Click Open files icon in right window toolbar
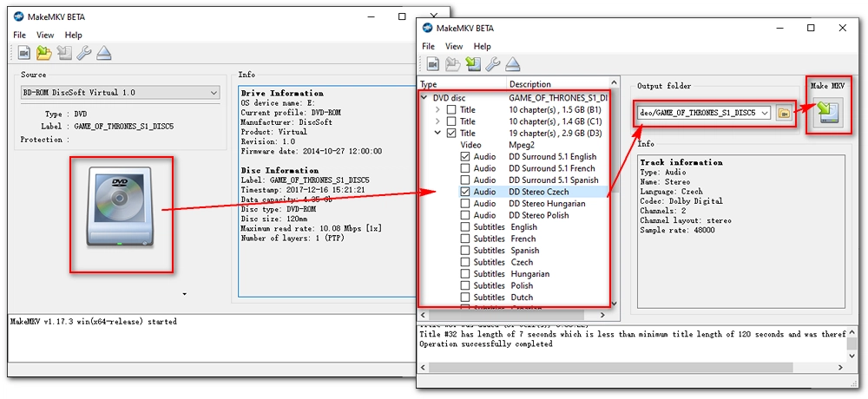The image size is (868, 399). point(433,64)
